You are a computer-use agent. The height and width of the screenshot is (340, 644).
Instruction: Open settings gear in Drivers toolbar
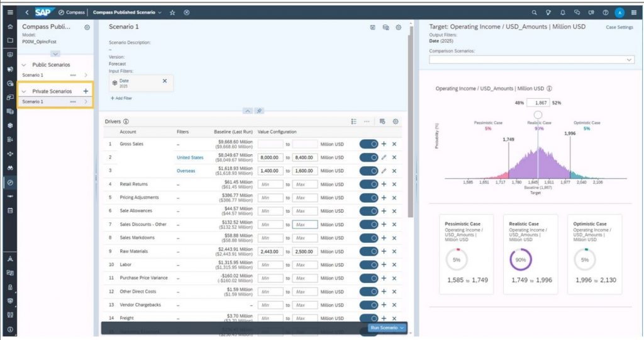(396, 122)
